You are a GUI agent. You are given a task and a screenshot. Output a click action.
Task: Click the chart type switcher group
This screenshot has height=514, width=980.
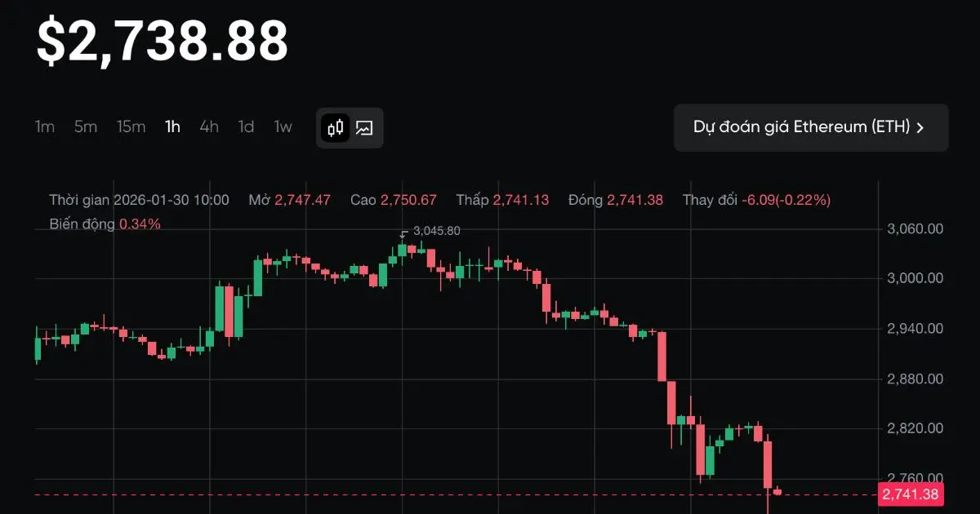tap(350, 127)
